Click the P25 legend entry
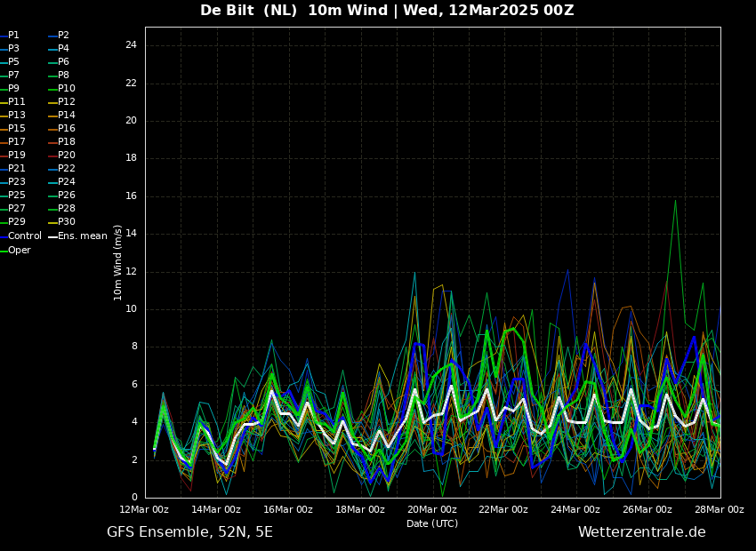756x551 pixels. click(16, 196)
